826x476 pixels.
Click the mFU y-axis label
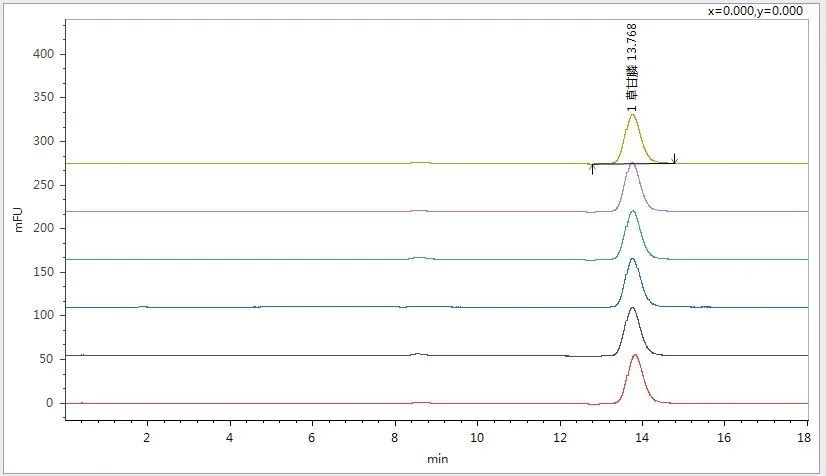18,219
